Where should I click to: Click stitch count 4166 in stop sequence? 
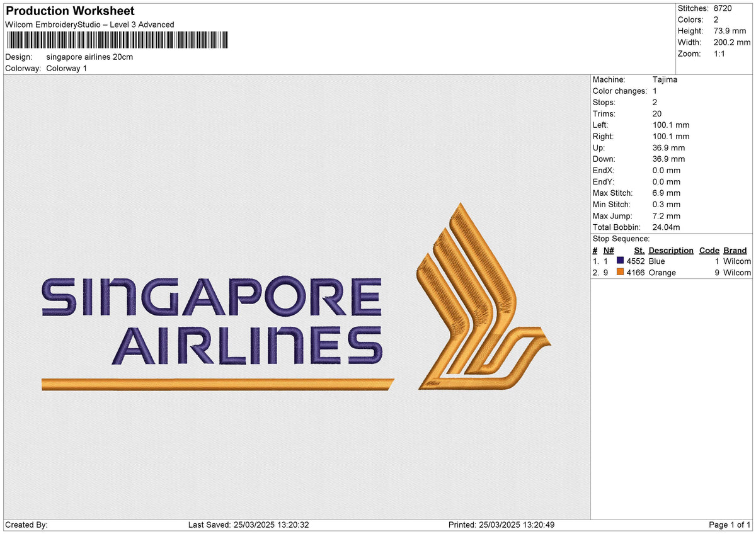click(636, 273)
